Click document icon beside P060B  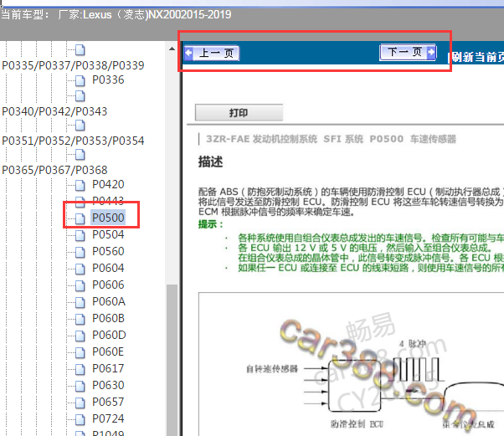coord(80,319)
